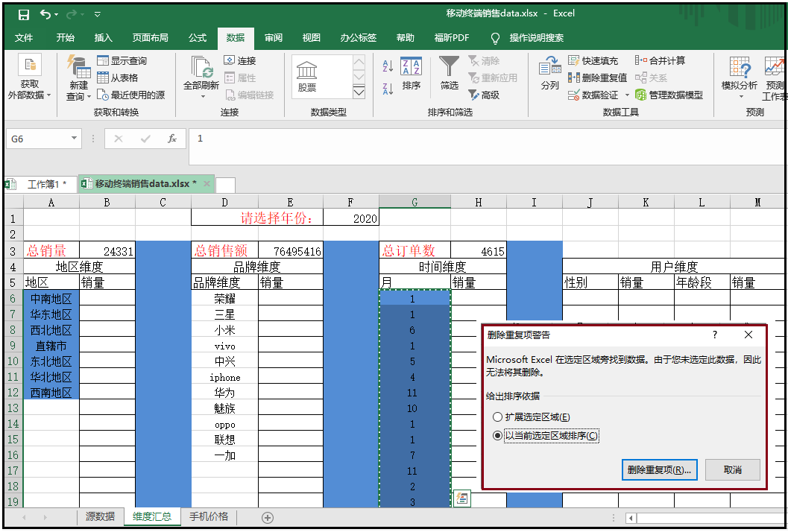788x532 pixels.
Task: Click the 删除重复项 button in dialog
Action: 659,469
